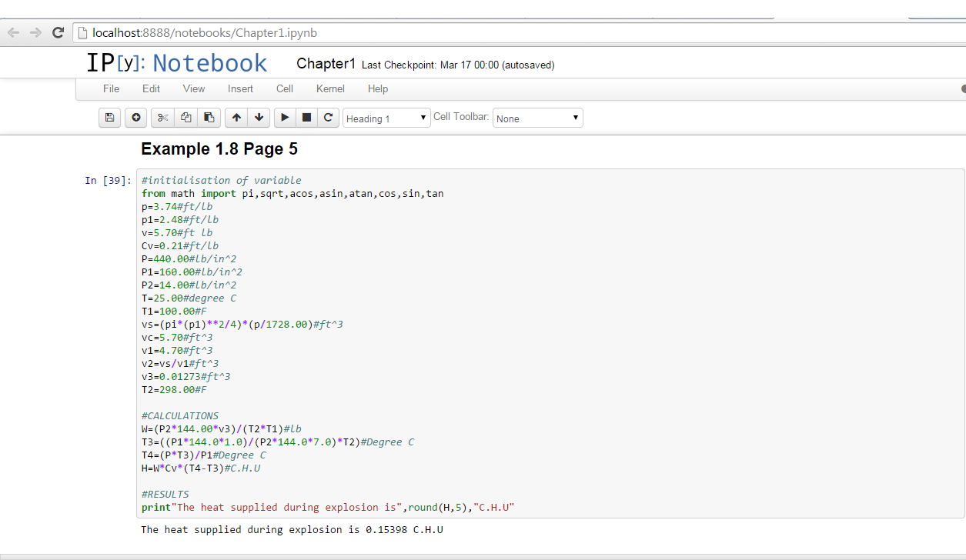966x560 pixels.
Task: Click the IPython Notebook logo link
Action: 176,63
